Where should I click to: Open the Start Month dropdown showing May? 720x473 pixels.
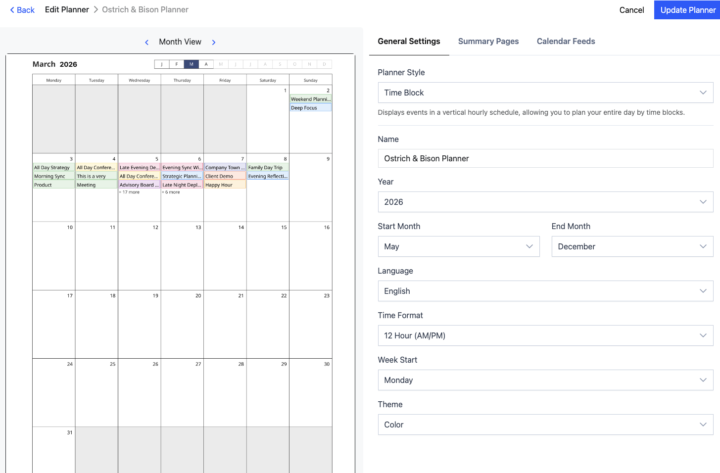tap(458, 247)
